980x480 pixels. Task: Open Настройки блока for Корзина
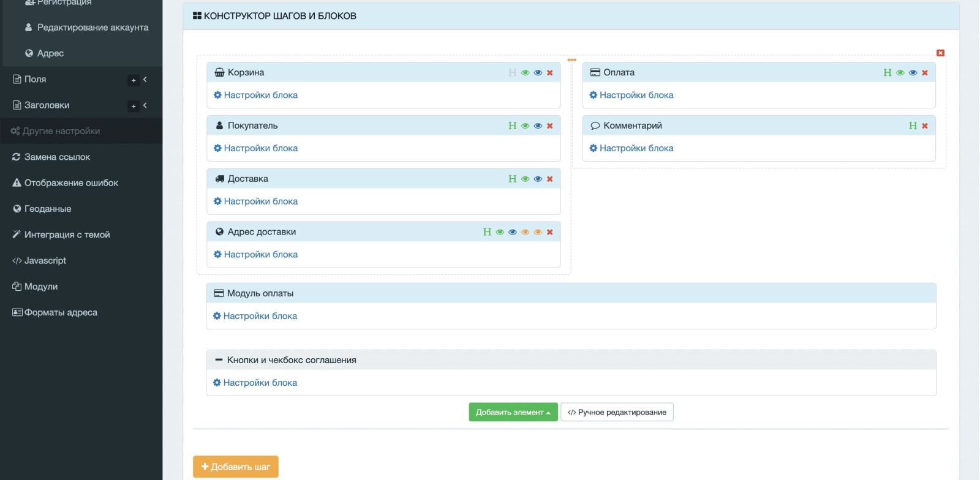pos(255,95)
